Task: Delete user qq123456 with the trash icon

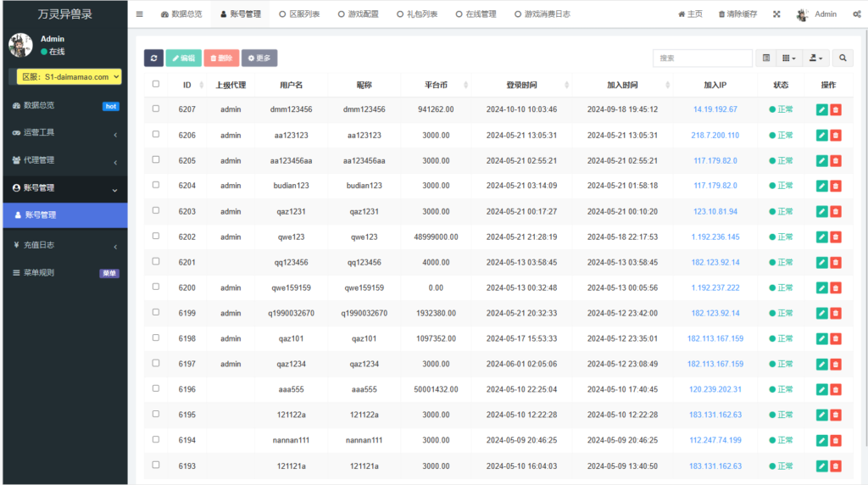Action: point(836,263)
